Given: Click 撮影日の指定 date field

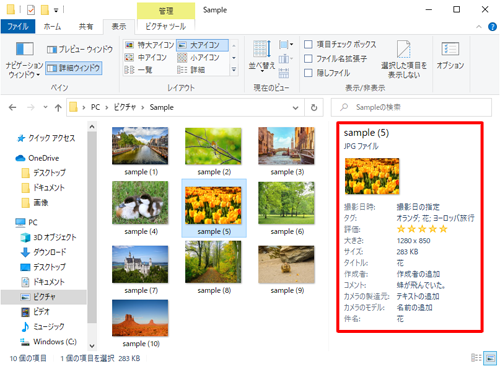Looking at the screenshot, I should coord(418,207).
